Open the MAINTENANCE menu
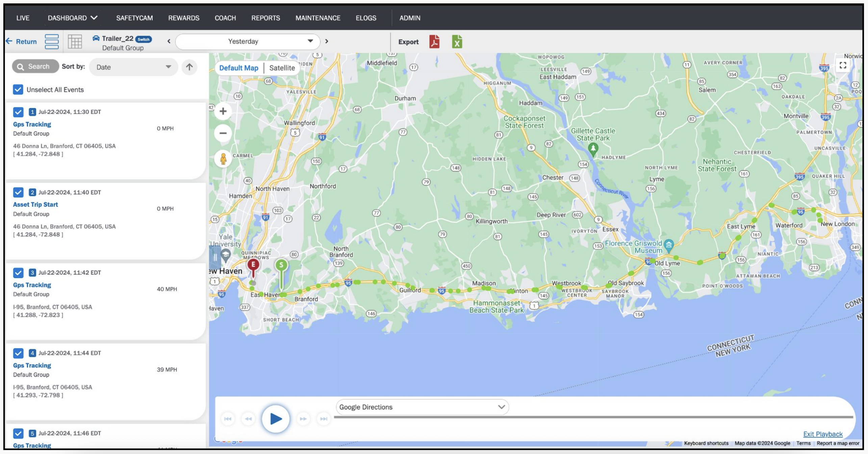This screenshot has width=868, height=454. click(318, 18)
